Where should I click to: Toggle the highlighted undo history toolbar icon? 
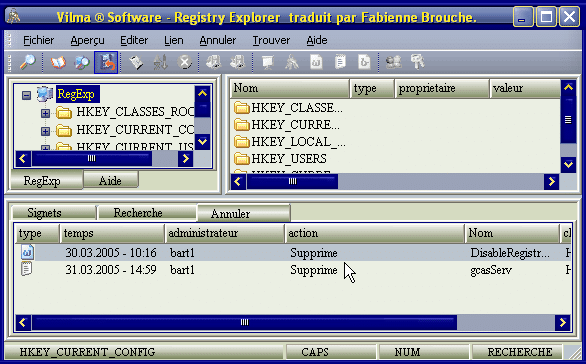point(106,62)
